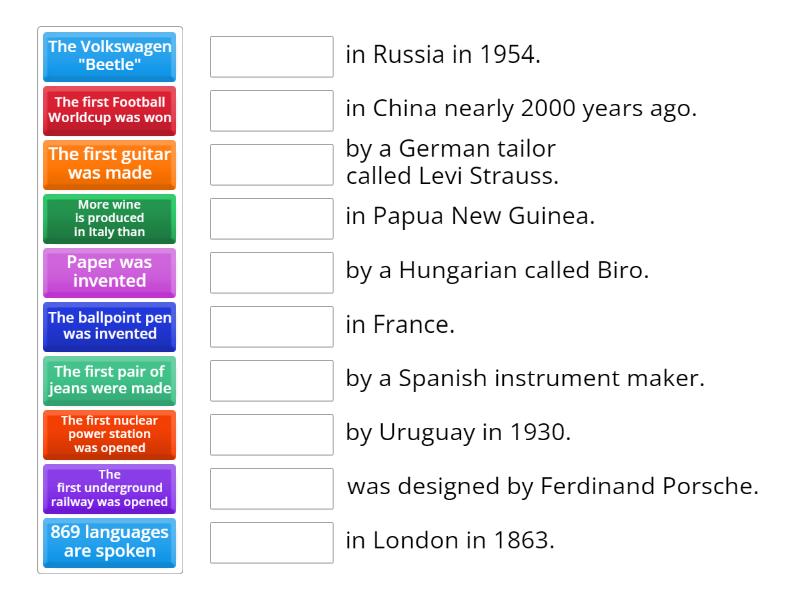The width and height of the screenshot is (800, 600).
Task: Select the 'ballpoint pen was invented' tile
Action: [108, 327]
